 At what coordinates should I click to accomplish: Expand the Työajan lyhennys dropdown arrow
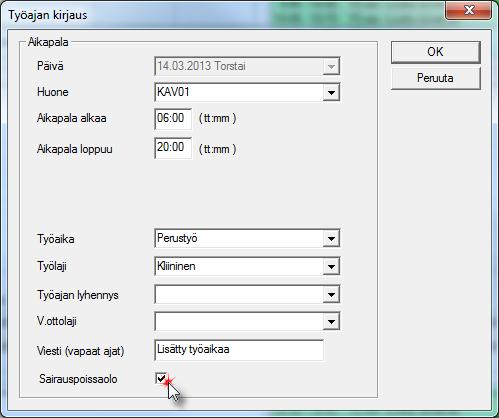pos(331,295)
